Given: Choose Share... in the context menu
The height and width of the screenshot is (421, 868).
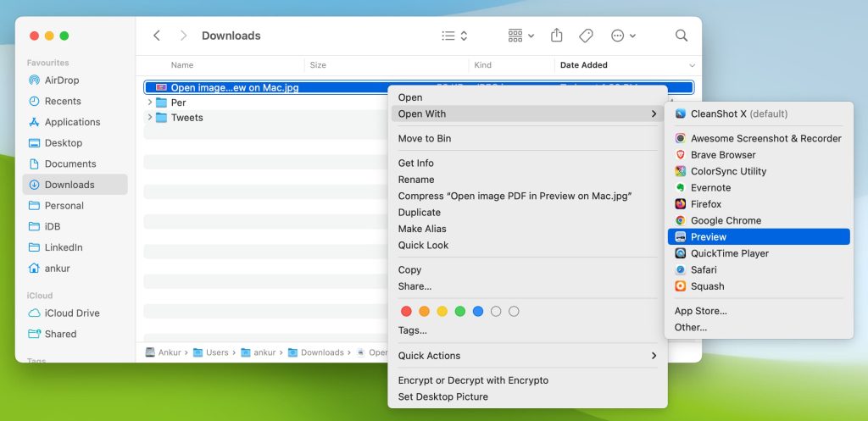Looking at the screenshot, I should (527, 286).
